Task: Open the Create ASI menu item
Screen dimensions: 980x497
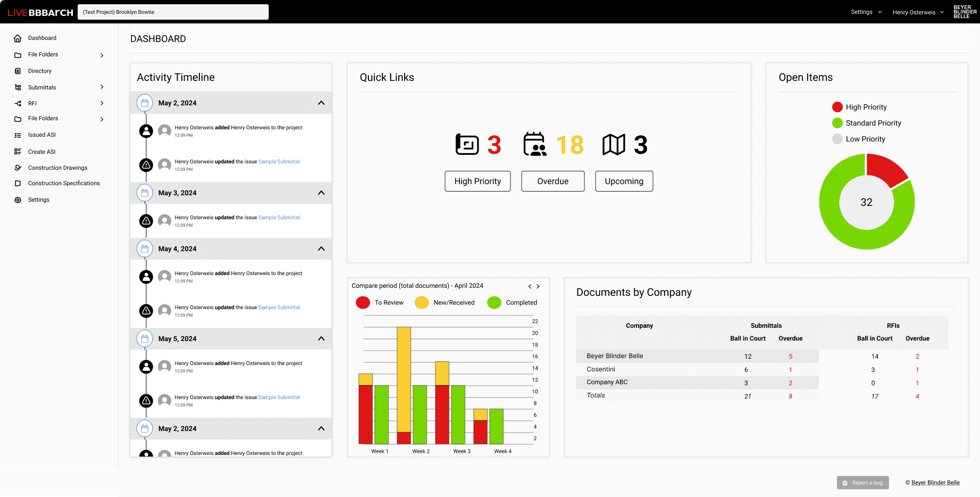Action: pos(41,152)
